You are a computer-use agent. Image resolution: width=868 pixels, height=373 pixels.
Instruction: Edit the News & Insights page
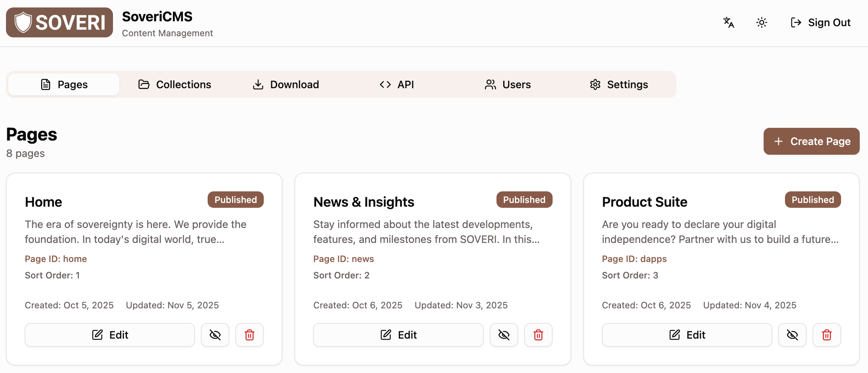pos(398,335)
